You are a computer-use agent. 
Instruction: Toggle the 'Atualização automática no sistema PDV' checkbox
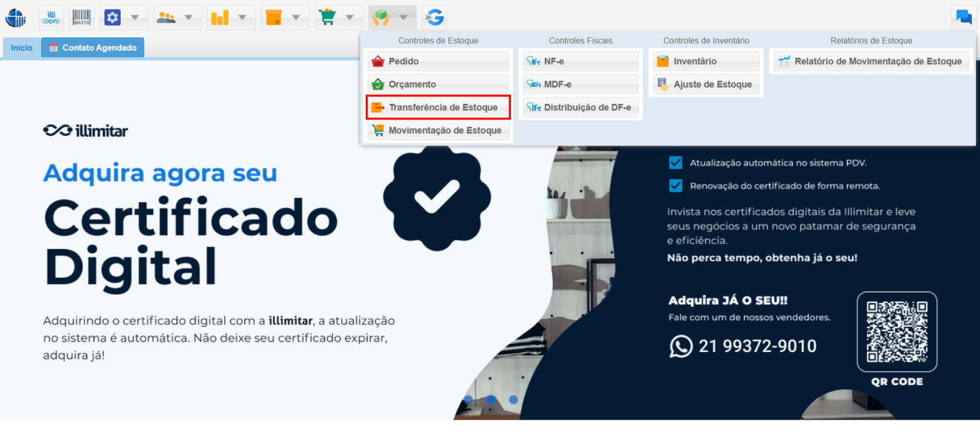675,163
